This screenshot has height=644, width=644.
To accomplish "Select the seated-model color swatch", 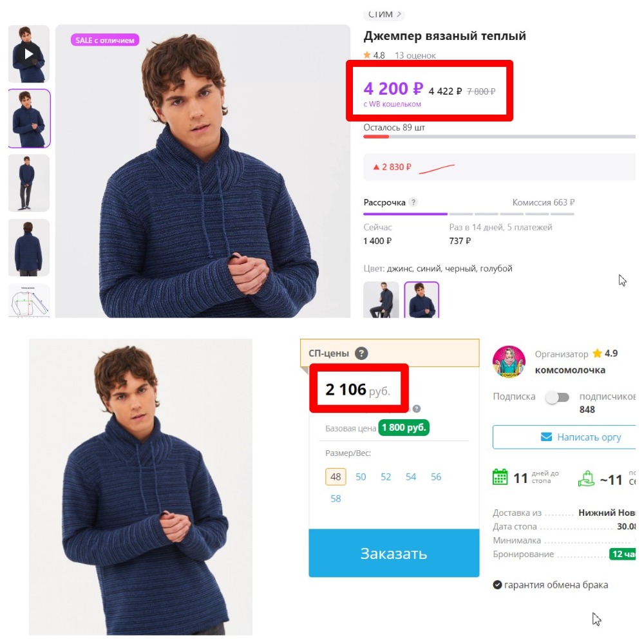I will click(381, 300).
